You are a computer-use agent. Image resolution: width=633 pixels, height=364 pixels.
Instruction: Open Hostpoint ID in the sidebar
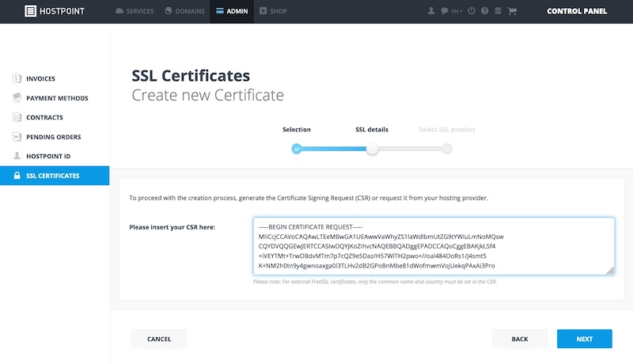pyautogui.click(x=55, y=156)
